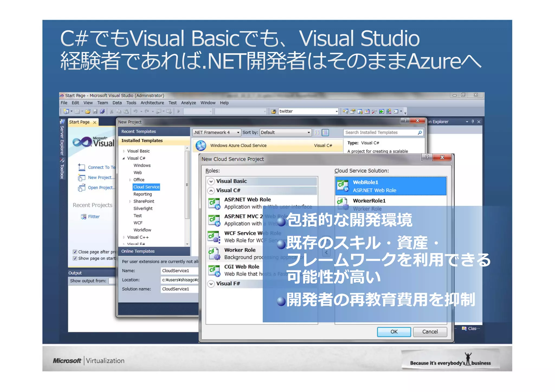Click the Open File toolbar icon
Image resolution: width=555 pixels, height=392 pixels.
click(x=88, y=111)
